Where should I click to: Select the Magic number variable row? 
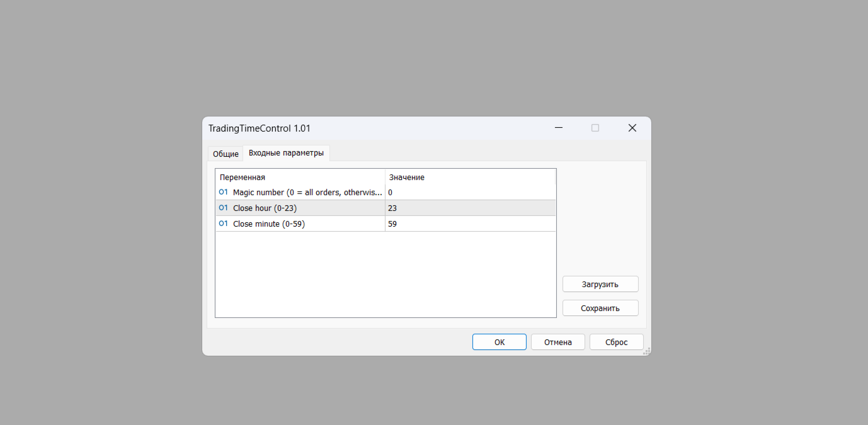click(307, 192)
